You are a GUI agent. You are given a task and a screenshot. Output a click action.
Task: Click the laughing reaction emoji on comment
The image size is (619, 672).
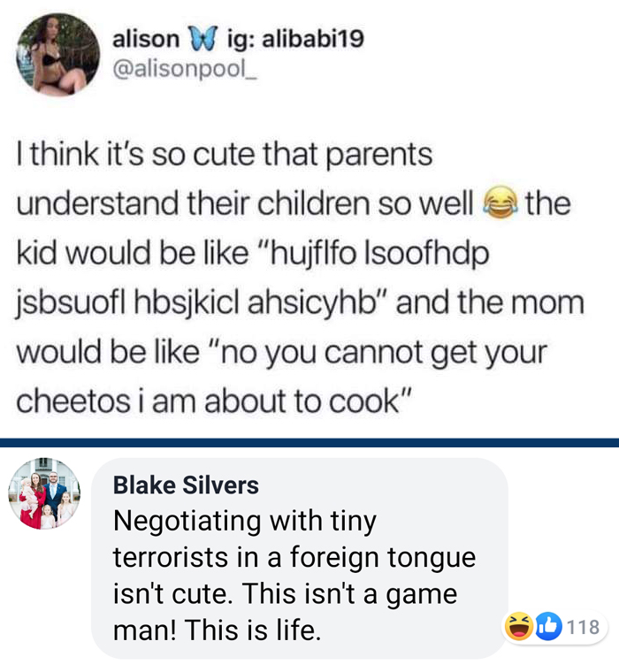[x=519, y=626]
